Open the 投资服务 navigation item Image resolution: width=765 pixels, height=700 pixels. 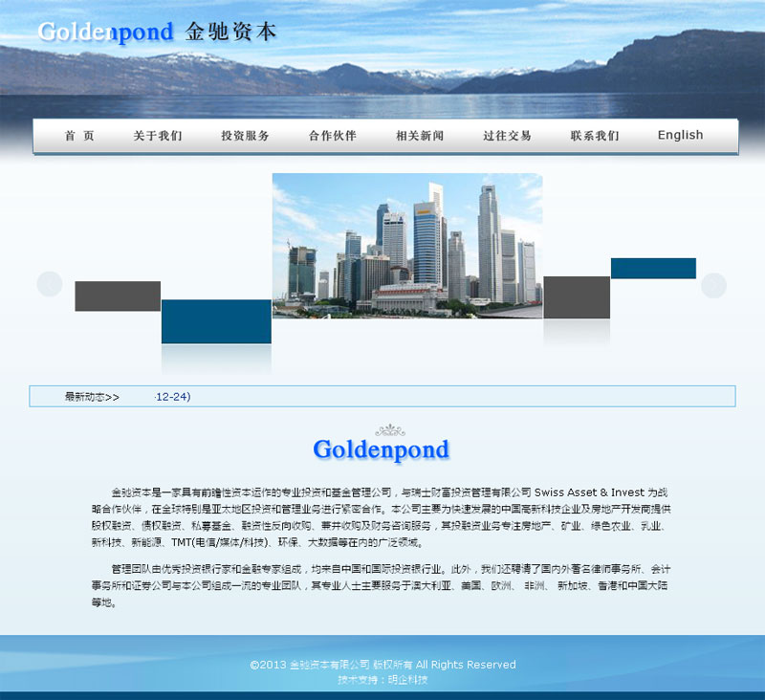245,136
